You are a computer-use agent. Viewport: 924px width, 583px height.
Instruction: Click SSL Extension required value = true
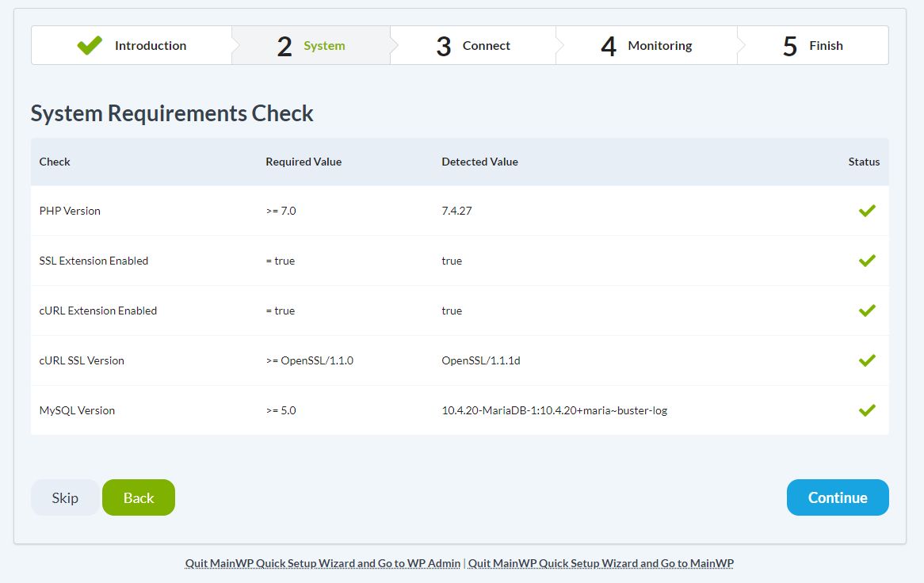[x=280, y=261]
